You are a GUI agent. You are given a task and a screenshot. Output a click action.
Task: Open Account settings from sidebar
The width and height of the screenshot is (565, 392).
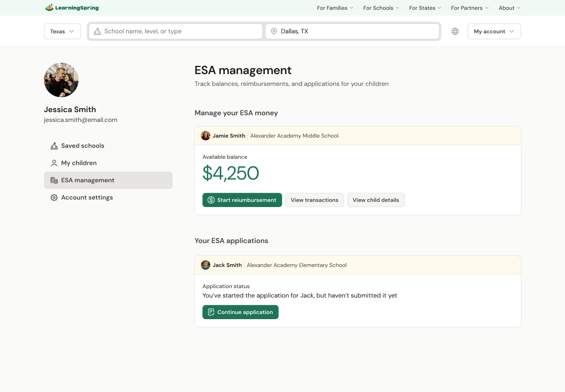pos(87,198)
